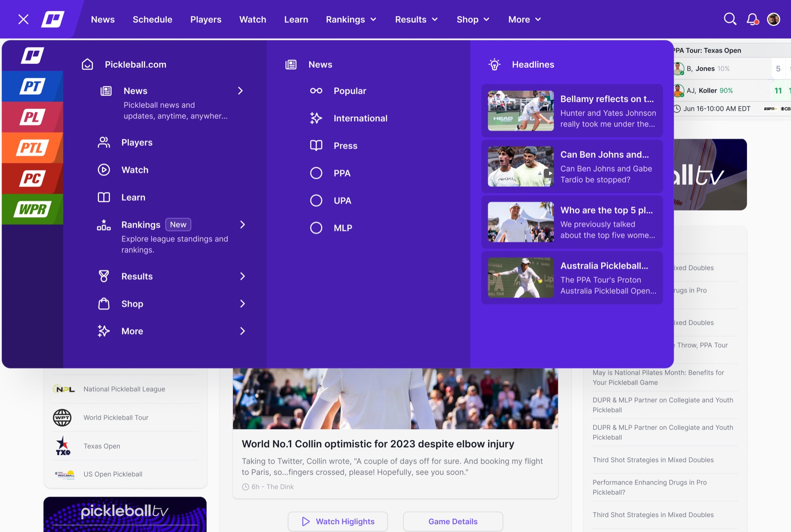The height and width of the screenshot is (532, 791).
Task: Click the Results medal icon
Action: click(104, 276)
